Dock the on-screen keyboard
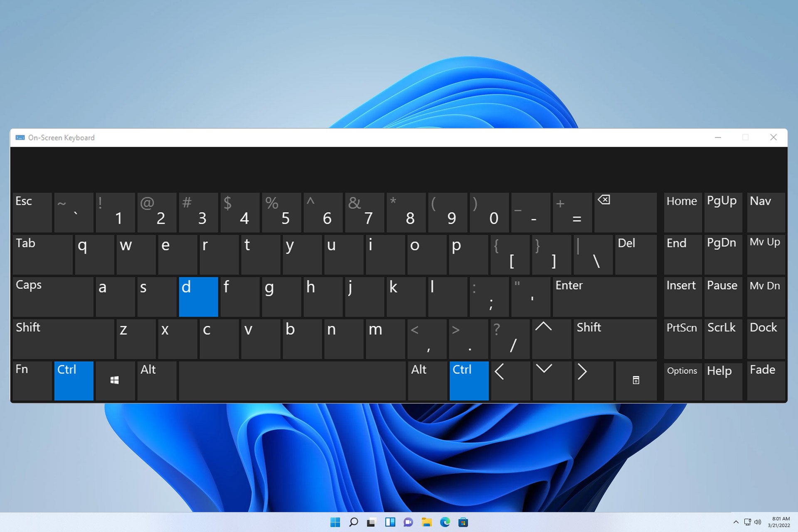Screen dimensions: 798x532 coord(765,338)
